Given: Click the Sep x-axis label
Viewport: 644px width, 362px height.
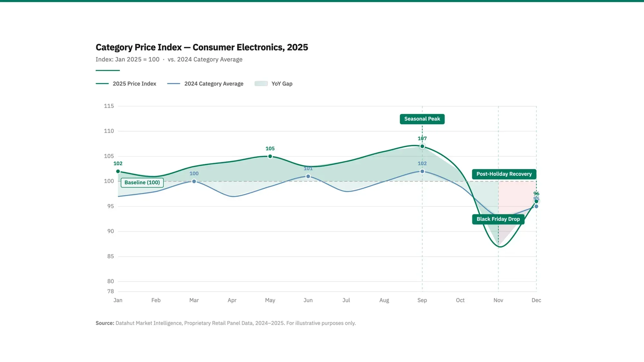Looking at the screenshot, I should [422, 300].
